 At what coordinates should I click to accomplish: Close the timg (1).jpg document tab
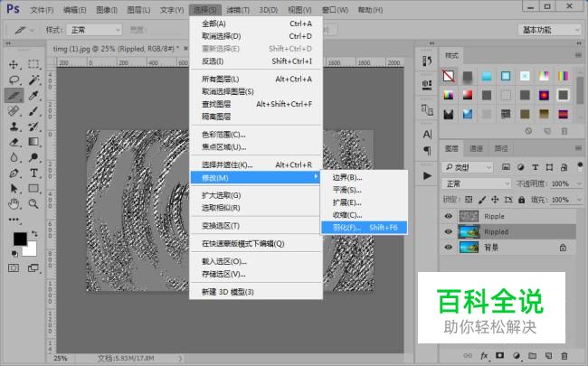pos(185,49)
